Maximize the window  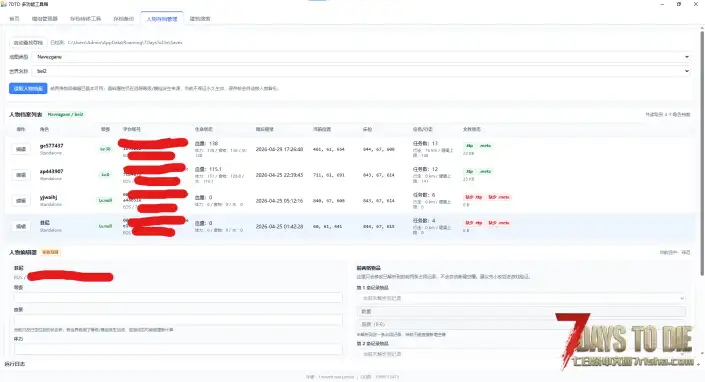[x=679, y=4]
